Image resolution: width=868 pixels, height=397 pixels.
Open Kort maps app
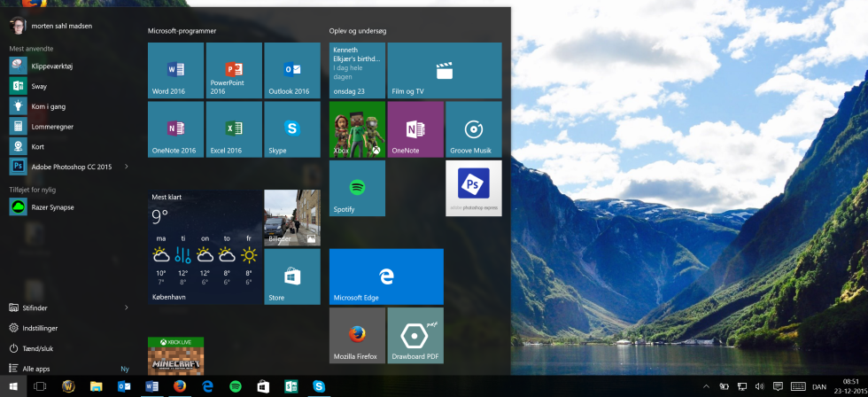pyautogui.click(x=69, y=147)
